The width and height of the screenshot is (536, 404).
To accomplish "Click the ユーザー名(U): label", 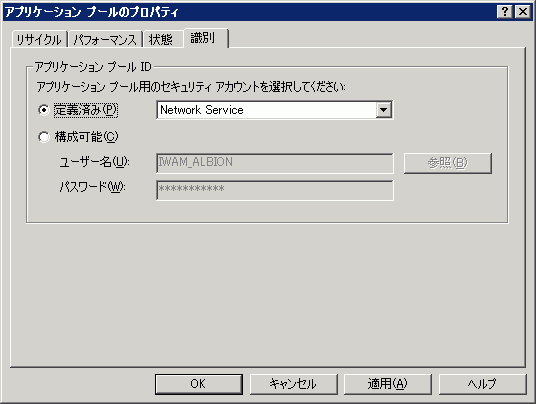I will pos(94,162).
